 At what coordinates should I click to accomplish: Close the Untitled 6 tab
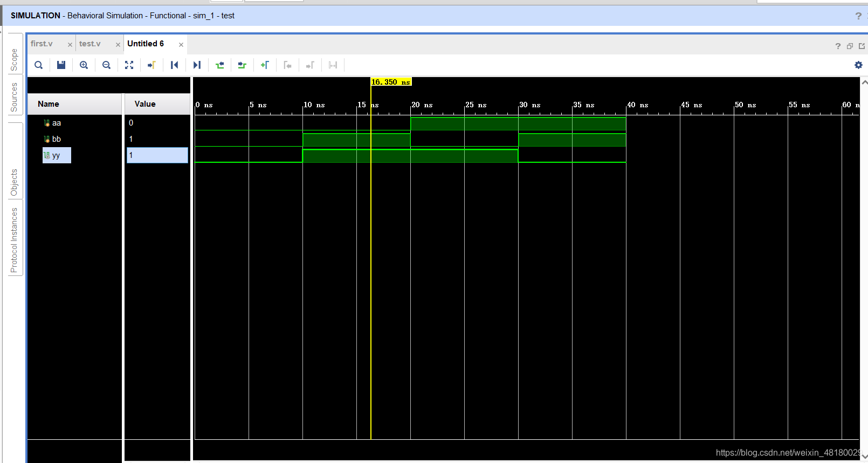coord(181,45)
